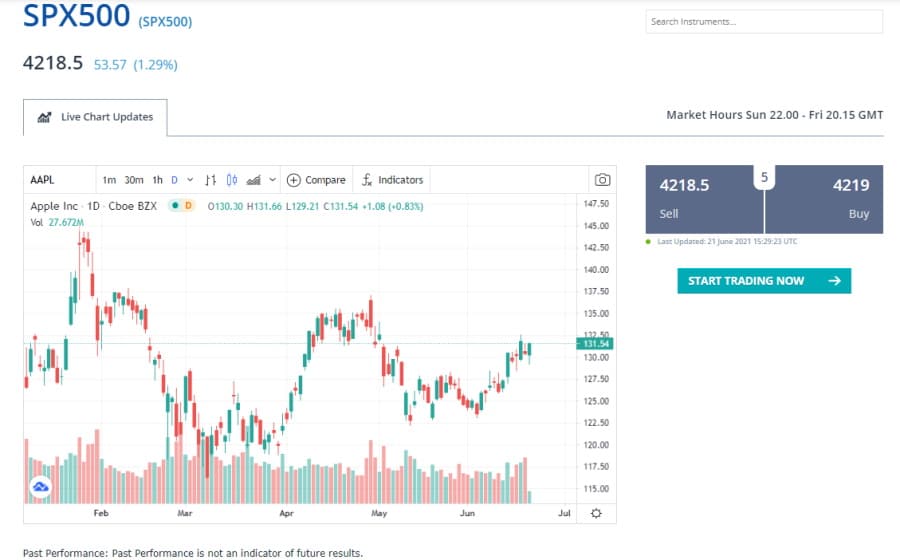Click the L129.21 low value
This screenshot has width=900, height=560.
pos(302,206)
